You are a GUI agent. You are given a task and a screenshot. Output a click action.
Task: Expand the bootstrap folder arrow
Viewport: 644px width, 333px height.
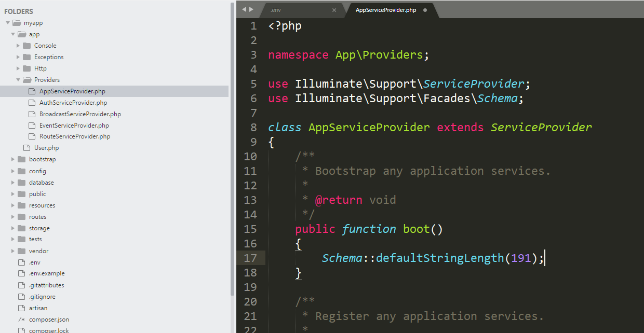(13, 159)
